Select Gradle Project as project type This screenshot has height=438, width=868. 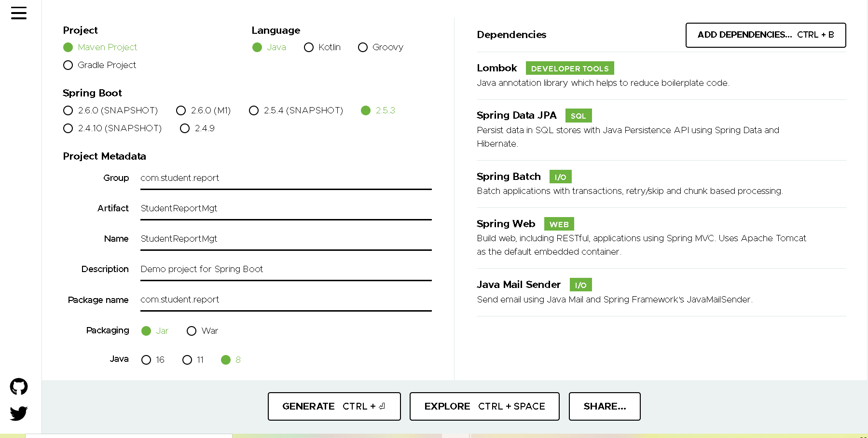pyautogui.click(x=68, y=65)
